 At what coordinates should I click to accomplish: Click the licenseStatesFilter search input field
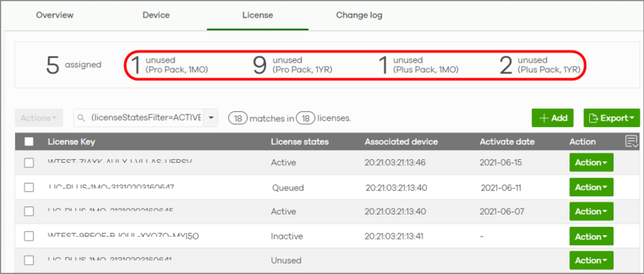[146, 118]
